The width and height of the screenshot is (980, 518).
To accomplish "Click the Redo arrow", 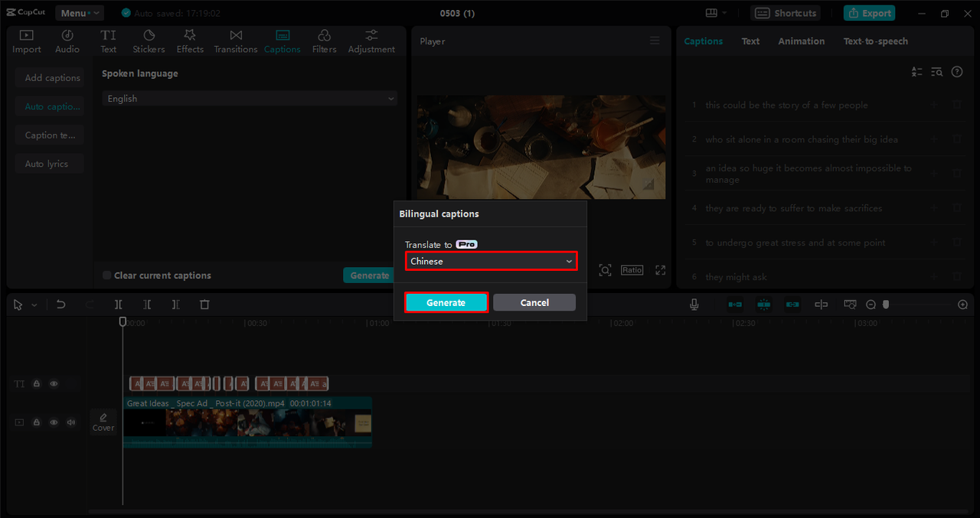I will click(x=90, y=305).
